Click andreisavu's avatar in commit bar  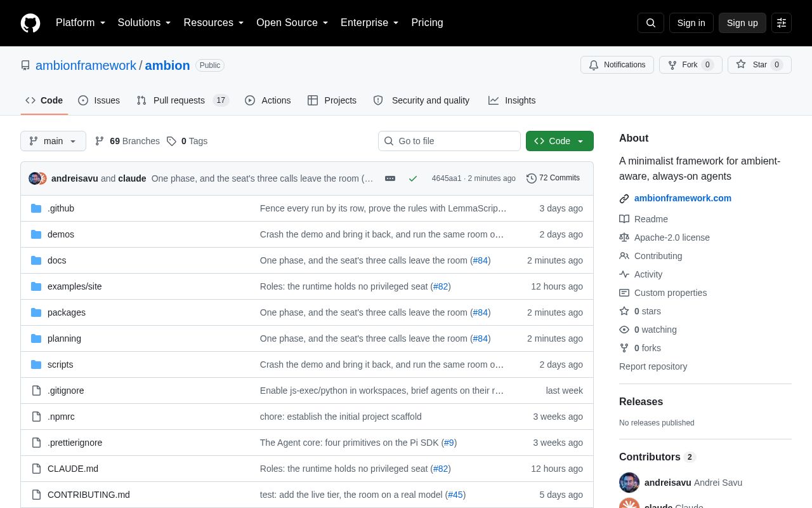point(34,178)
